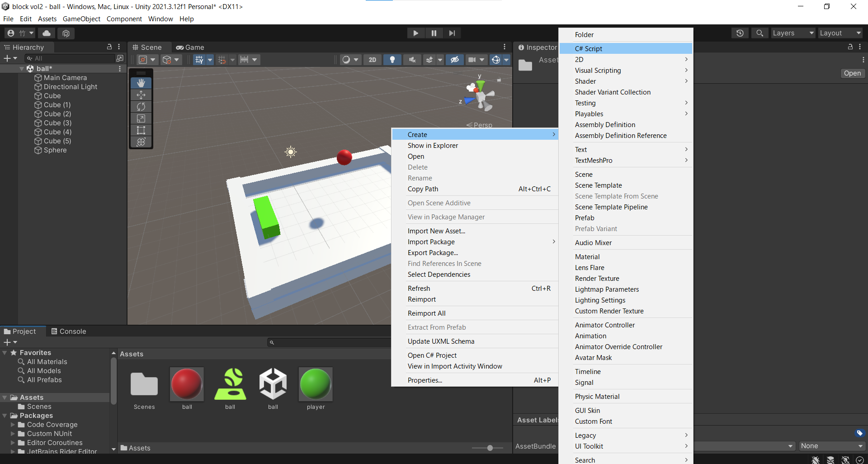The width and height of the screenshot is (868, 464).
Task: Select the Rect tool in Scene overlay
Action: (141, 130)
